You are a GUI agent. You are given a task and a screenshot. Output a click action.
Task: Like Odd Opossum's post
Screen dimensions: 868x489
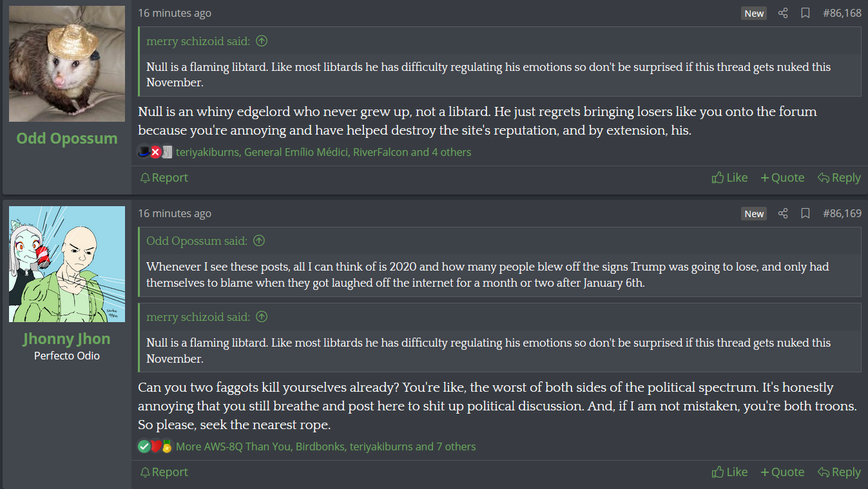tap(730, 178)
